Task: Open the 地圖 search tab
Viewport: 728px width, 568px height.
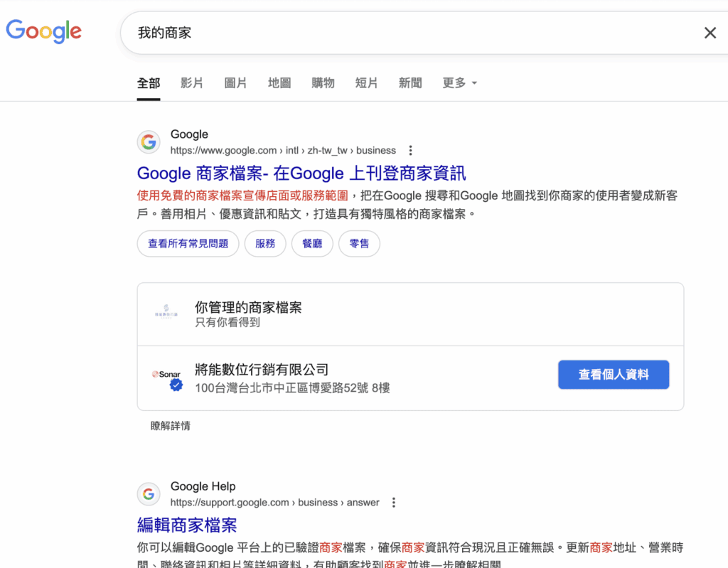Action: click(x=279, y=83)
